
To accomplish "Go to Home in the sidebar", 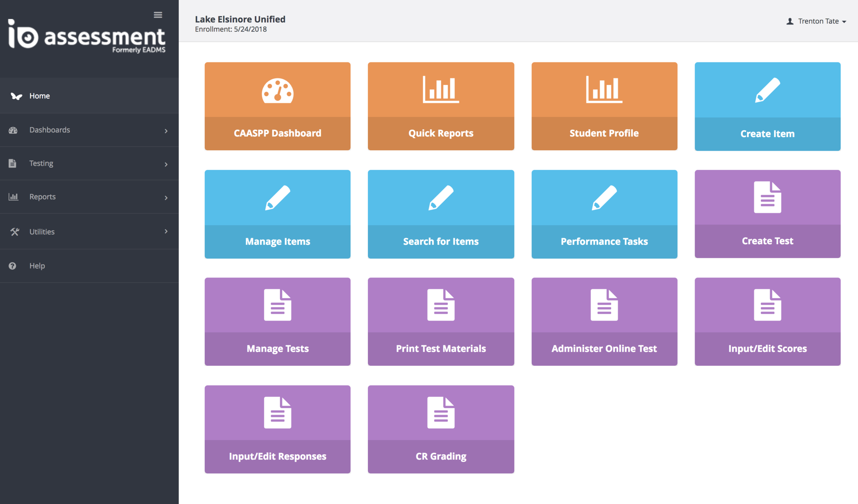I will click(x=39, y=96).
